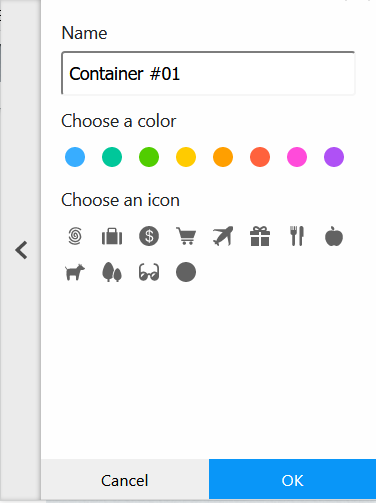Confirm the container with OK
This screenshot has height=503, width=376.
pyautogui.click(x=293, y=480)
